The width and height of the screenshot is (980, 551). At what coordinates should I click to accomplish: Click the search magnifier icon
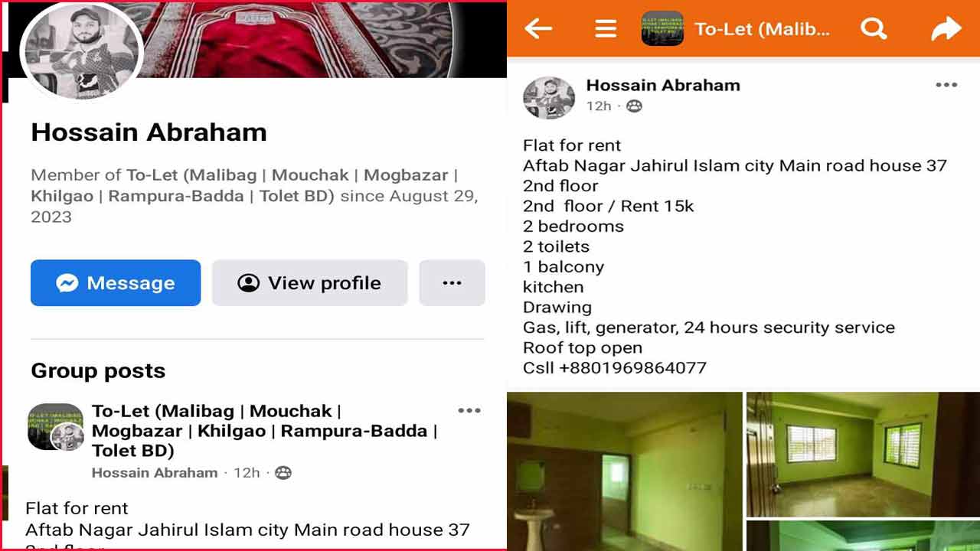873,29
